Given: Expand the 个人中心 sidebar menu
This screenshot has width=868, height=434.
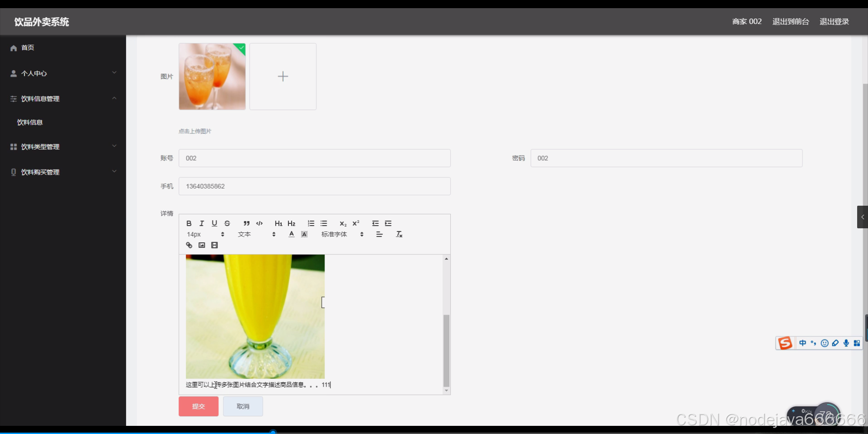Looking at the screenshot, I should [x=63, y=73].
